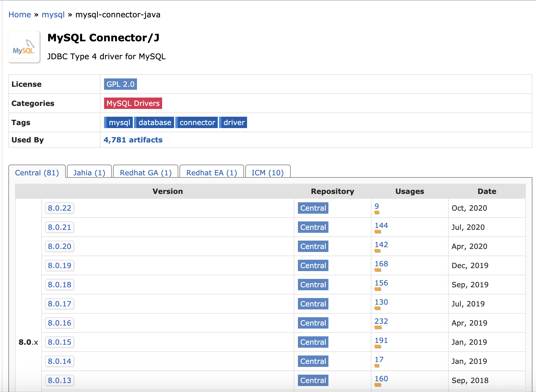Viewport: 536px width, 392px height.
Task: Open the mysql breadcrumb link
Action: [x=53, y=15]
